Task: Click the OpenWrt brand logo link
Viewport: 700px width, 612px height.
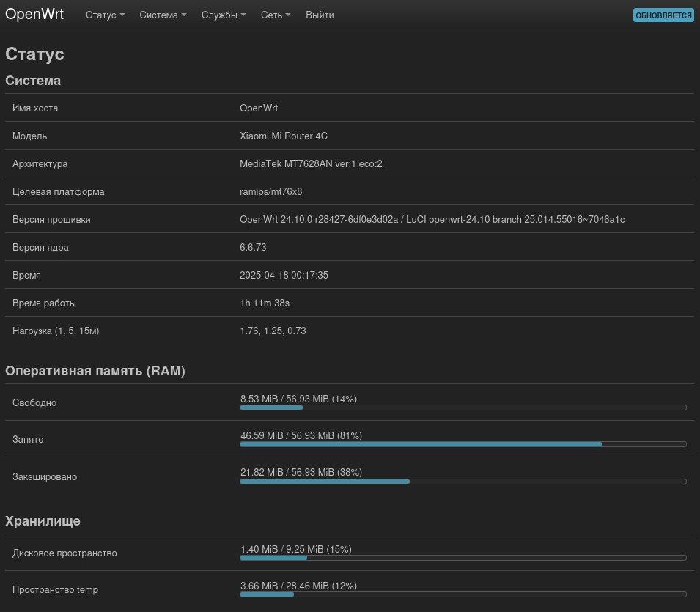Action: point(34,15)
